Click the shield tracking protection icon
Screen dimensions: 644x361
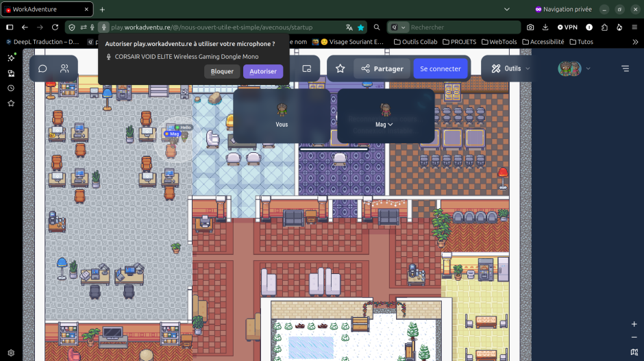(x=72, y=27)
